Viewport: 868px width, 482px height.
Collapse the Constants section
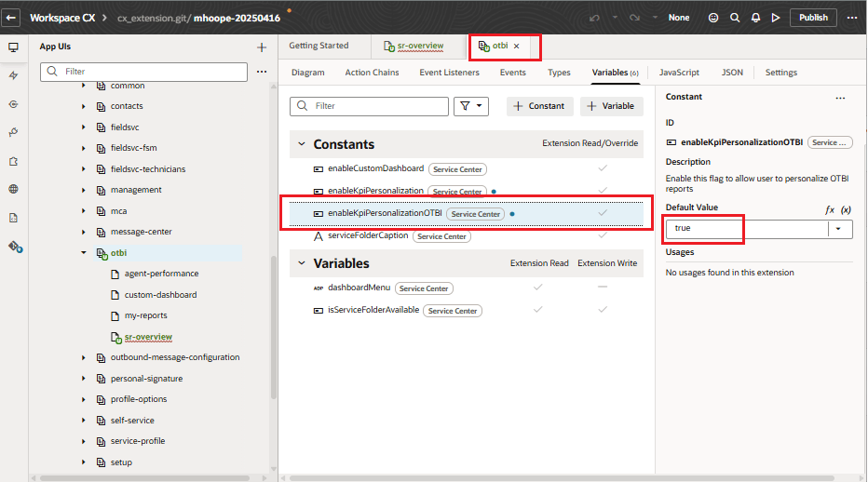(301, 144)
